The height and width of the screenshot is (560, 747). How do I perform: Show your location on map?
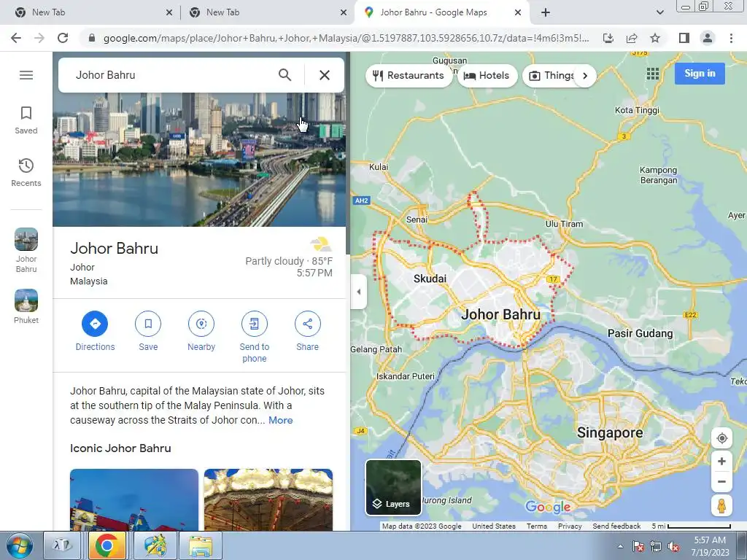tap(721, 438)
